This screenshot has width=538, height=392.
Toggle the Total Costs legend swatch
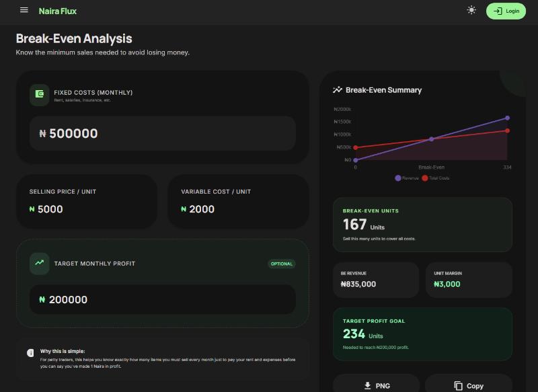(x=425, y=178)
